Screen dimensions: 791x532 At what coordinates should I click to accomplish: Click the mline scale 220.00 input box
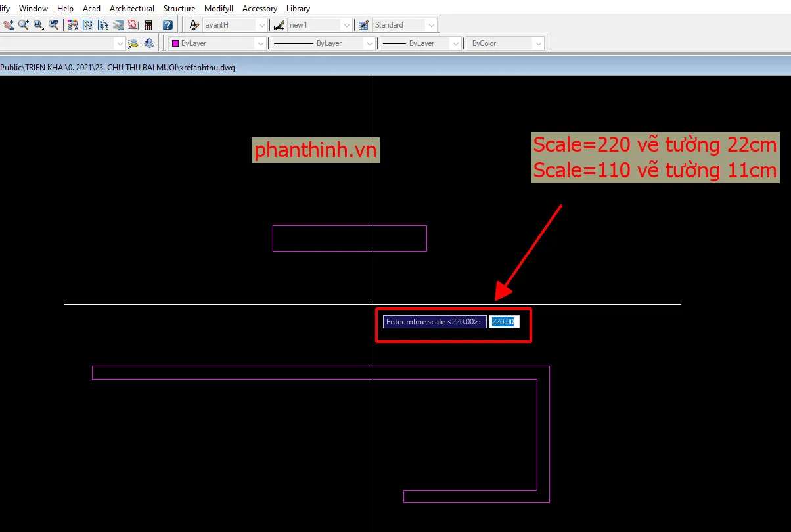pyautogui.click(x=505, y=322)
